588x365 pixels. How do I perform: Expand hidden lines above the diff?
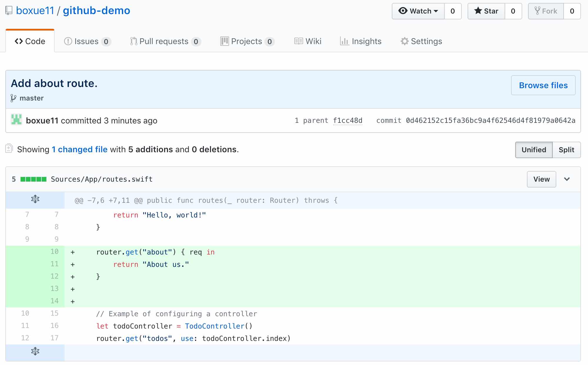tap(35, 199)
